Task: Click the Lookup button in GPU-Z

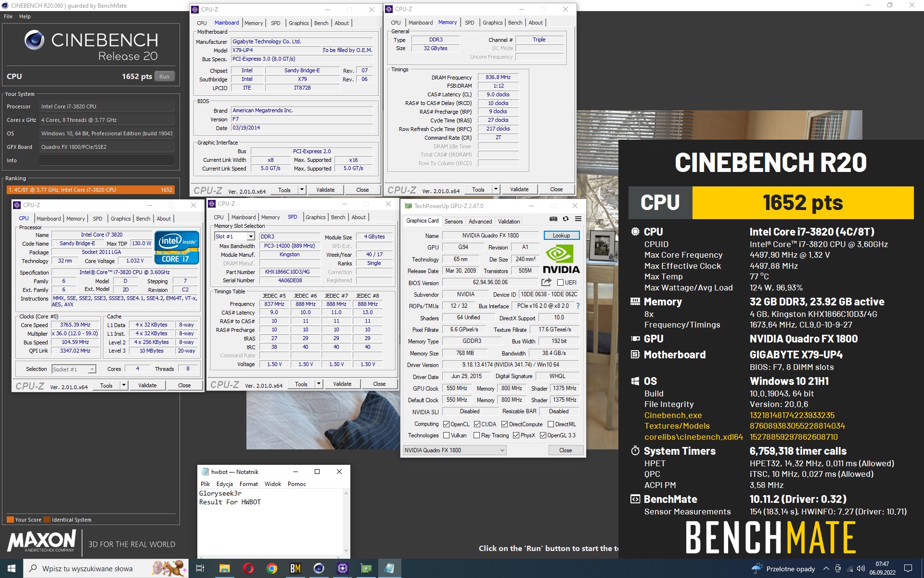Action: (561, 236)
